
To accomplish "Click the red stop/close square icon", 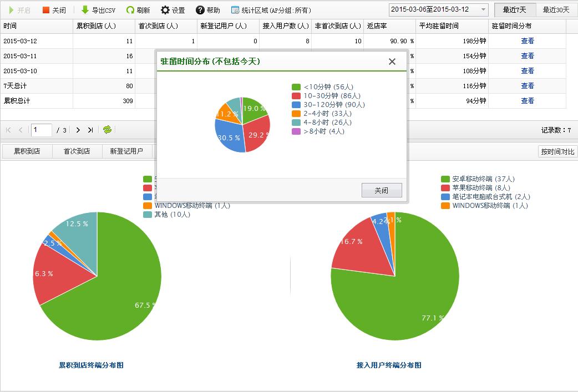I will [46, 10].
